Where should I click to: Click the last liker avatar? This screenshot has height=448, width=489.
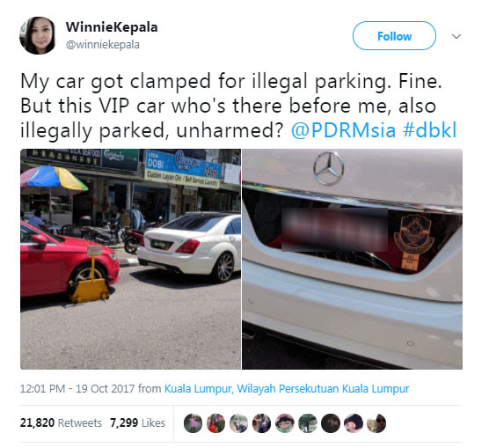click(376, 423)
